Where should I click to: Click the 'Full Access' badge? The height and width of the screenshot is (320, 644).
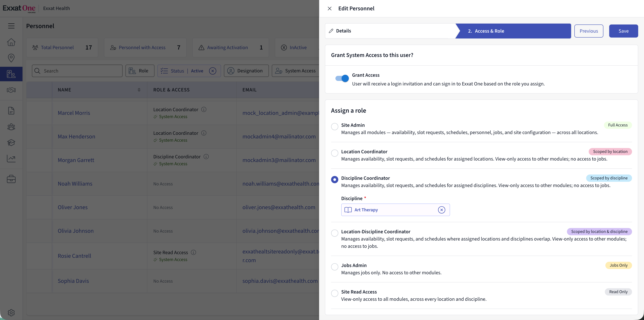click(x=618, y=125)
